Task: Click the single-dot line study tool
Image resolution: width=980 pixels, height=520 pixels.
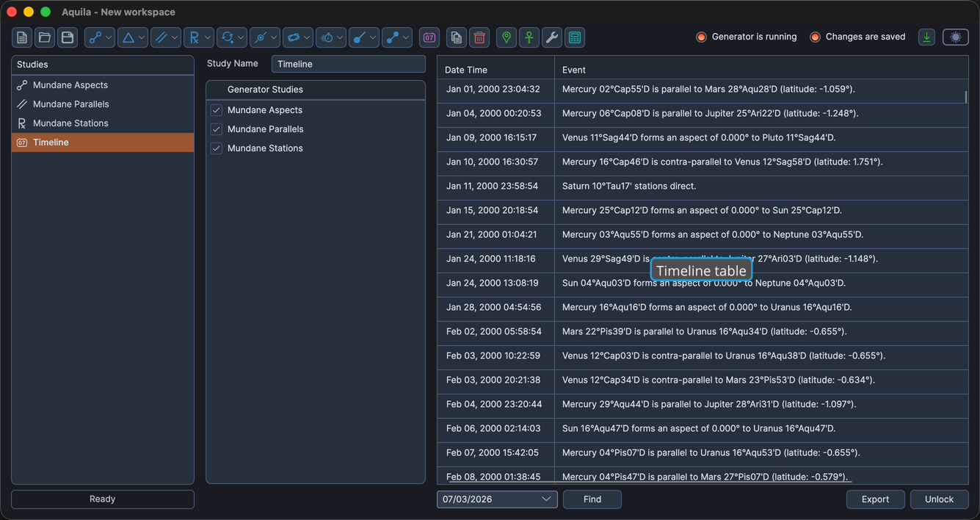Action: (x=364, y=37)
